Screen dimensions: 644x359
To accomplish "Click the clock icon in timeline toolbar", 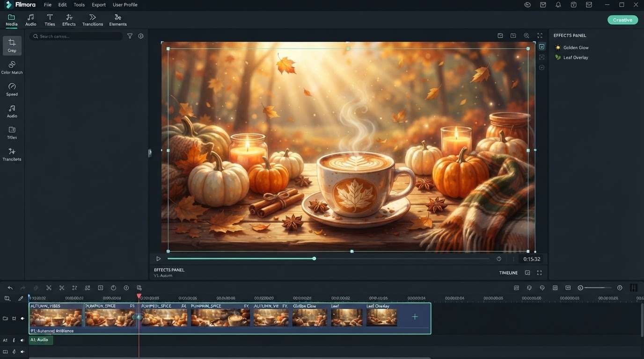I will 113,288.
